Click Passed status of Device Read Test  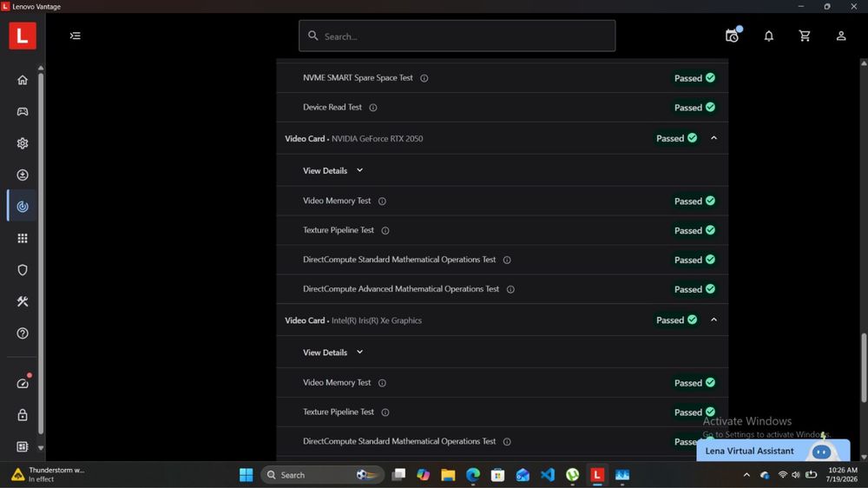(x=694, y=108)
